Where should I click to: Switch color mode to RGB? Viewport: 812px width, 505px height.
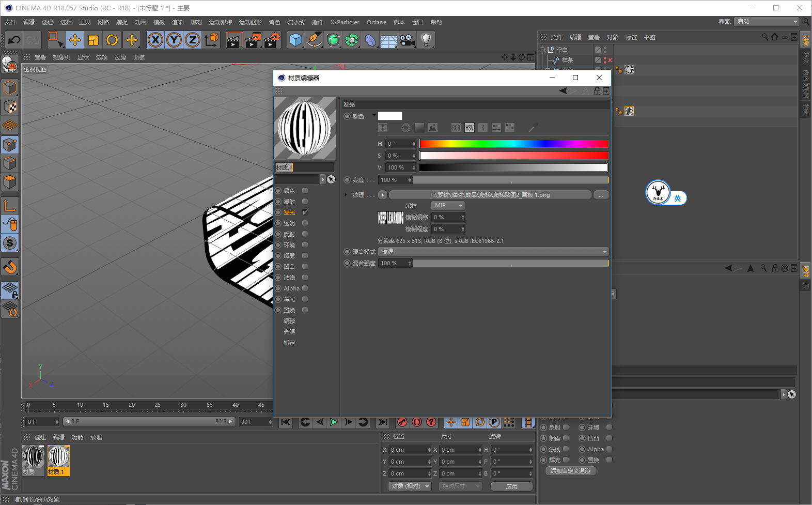tap(456, 128)
